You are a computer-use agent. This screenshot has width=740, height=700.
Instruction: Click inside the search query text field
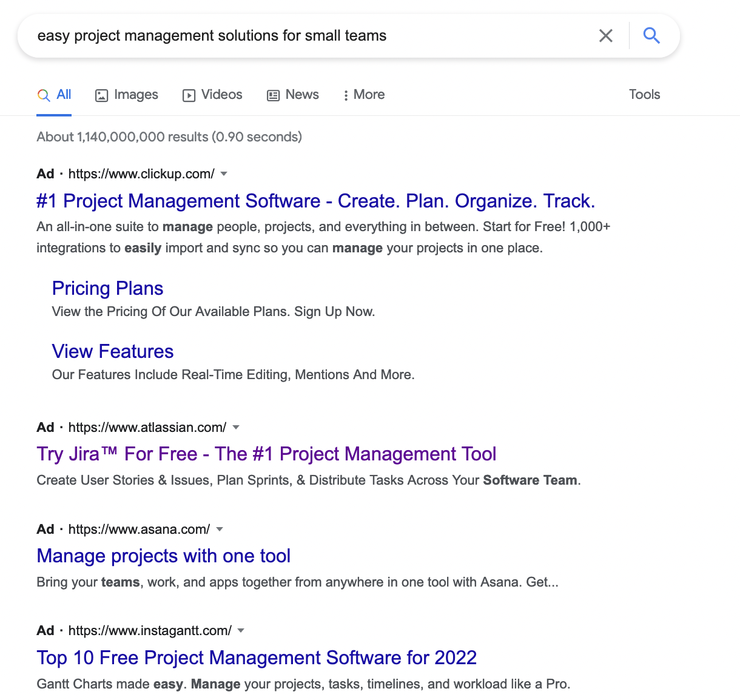pyautogui.click(x=303, y=36)
